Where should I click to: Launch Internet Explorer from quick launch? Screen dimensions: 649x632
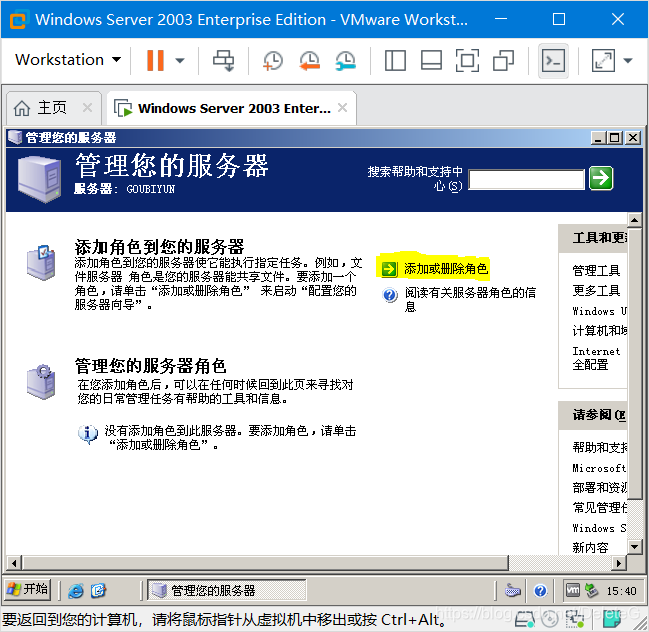coord(76,590)
